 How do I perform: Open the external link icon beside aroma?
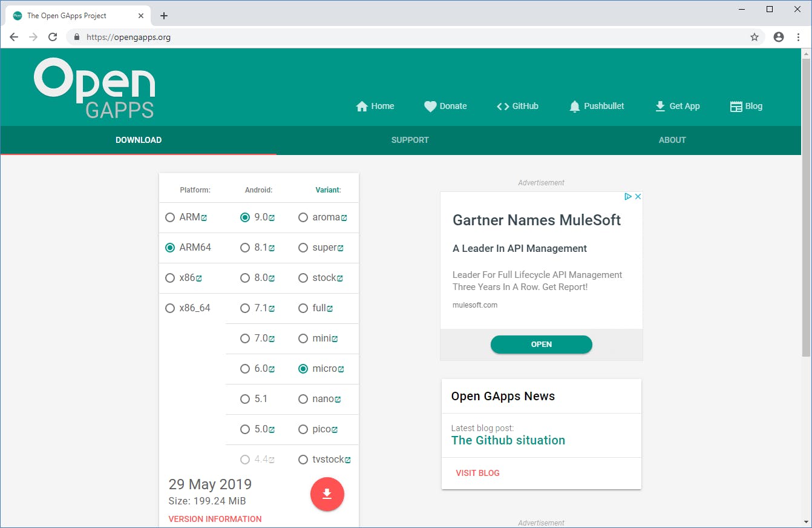(x=344, y=218)
